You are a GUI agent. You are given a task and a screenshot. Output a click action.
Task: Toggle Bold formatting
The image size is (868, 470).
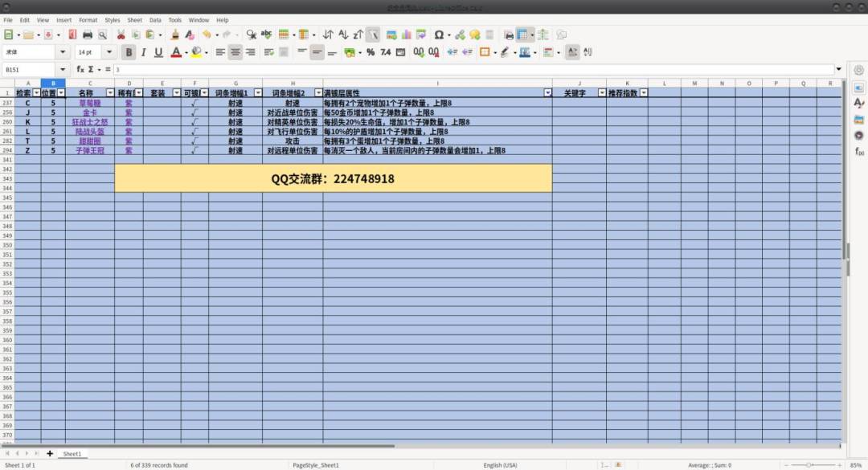[129, 52]
